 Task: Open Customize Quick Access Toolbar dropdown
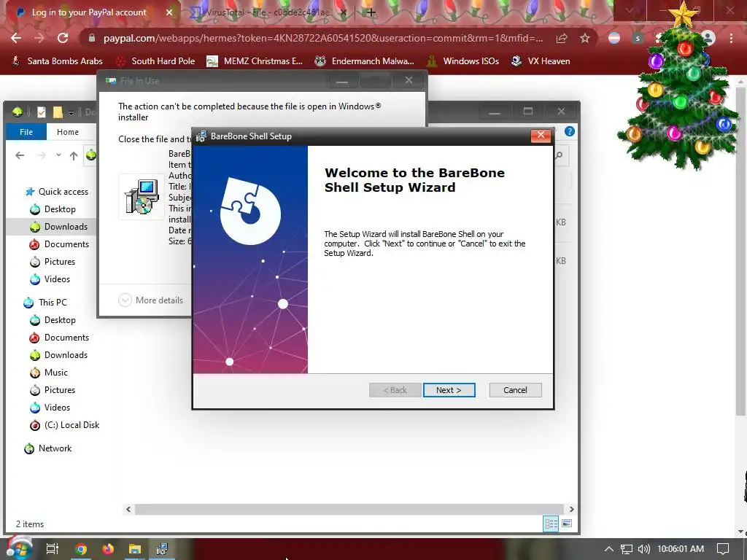[x=71, y=112]
